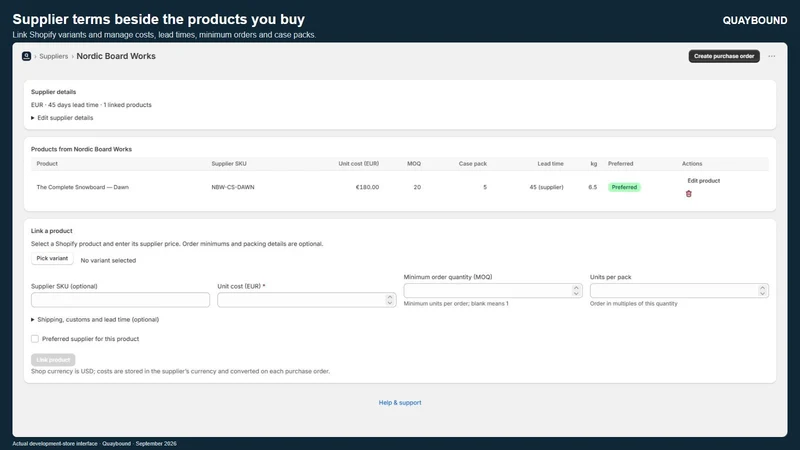Select the No variant selected text
800x450 pixels.
coord(108,260)
